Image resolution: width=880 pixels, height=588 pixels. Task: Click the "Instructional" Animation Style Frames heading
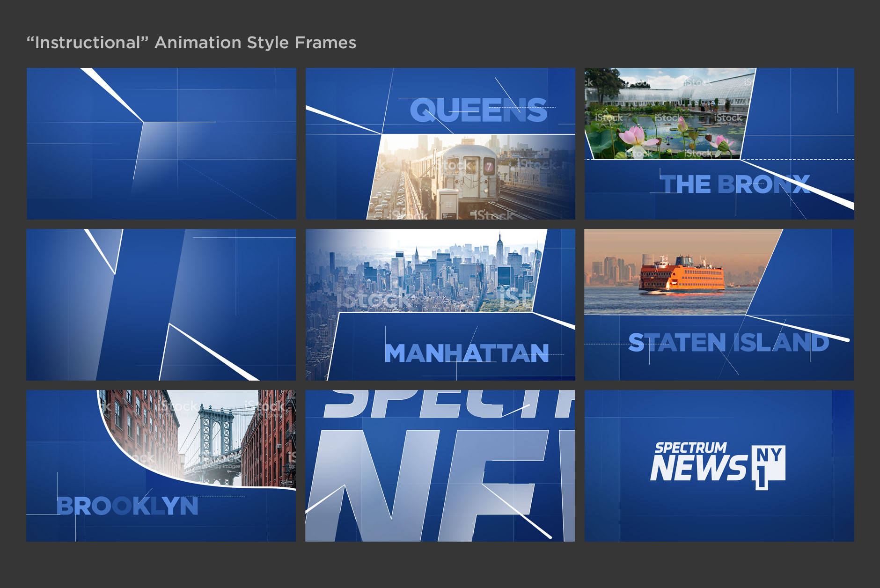coord(191,43)
